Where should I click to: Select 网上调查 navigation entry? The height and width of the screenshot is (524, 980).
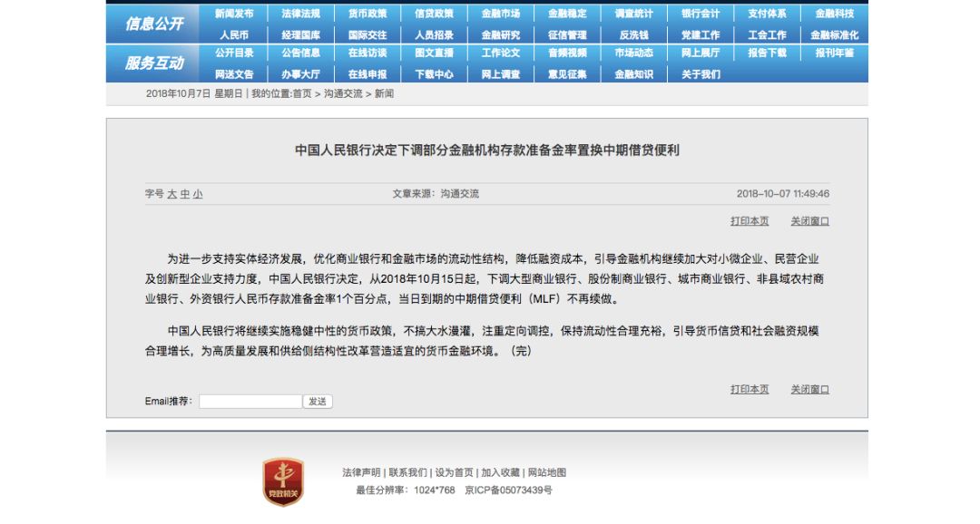click(x=501, y=74)
